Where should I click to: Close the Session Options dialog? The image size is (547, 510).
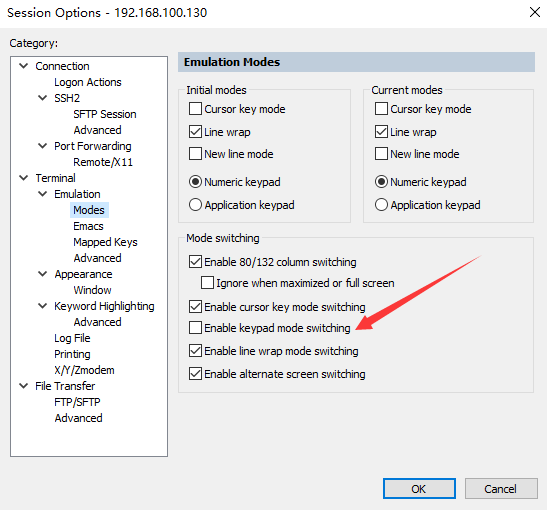[x=534, y=12]
